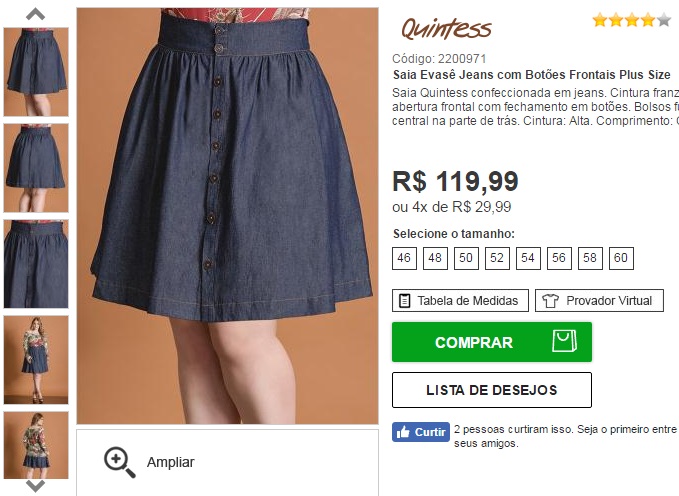
Task: Show previous thumbnails with up chevron
Action: point(36,14)
